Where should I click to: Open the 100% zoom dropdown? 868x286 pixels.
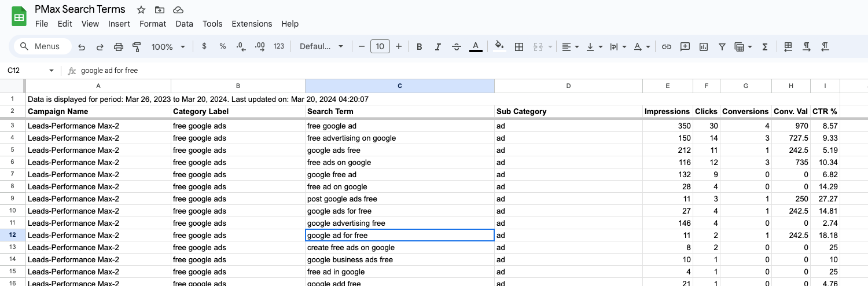[168, 47]
